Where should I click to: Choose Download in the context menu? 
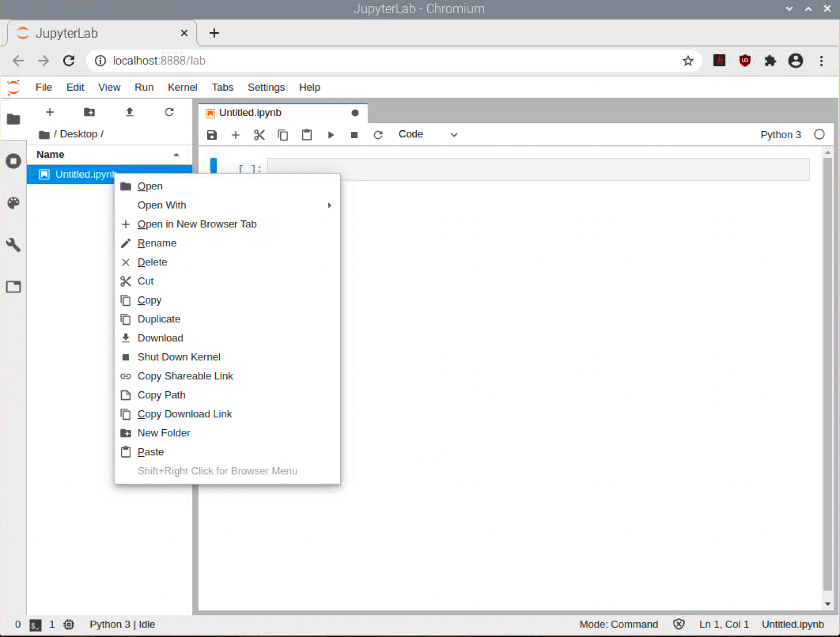[x=227, y=338]
